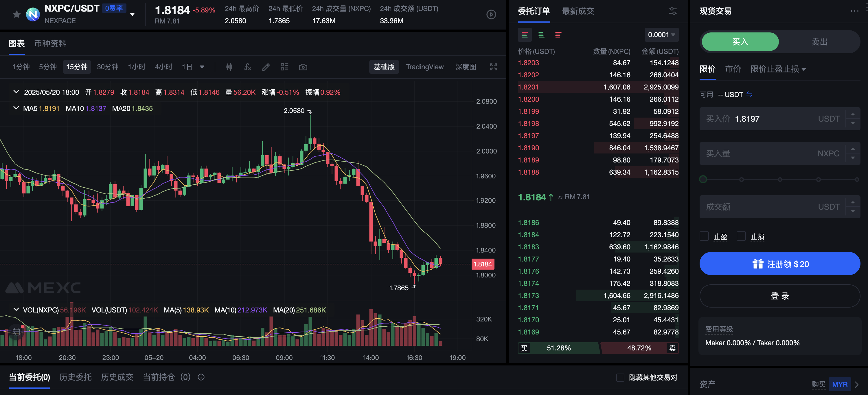Click the 登录 login button

[779, 296]
